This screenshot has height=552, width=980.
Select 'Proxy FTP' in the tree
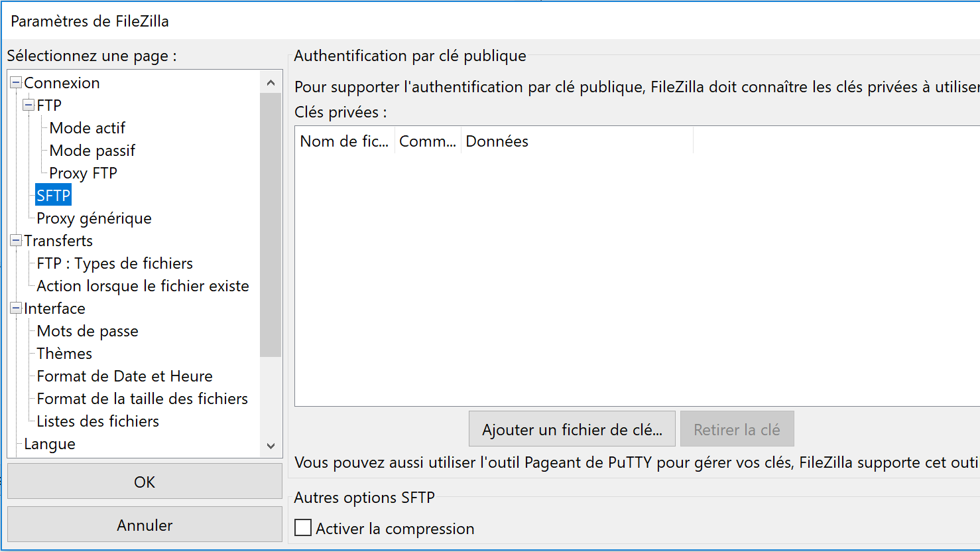pos(83,173)
